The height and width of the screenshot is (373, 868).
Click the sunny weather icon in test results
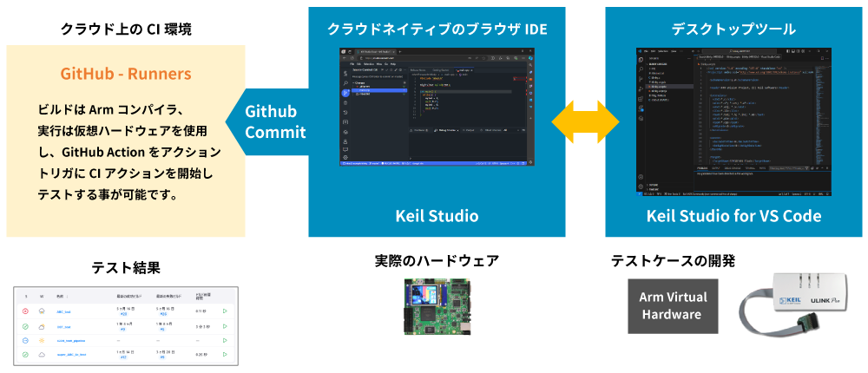42,340
